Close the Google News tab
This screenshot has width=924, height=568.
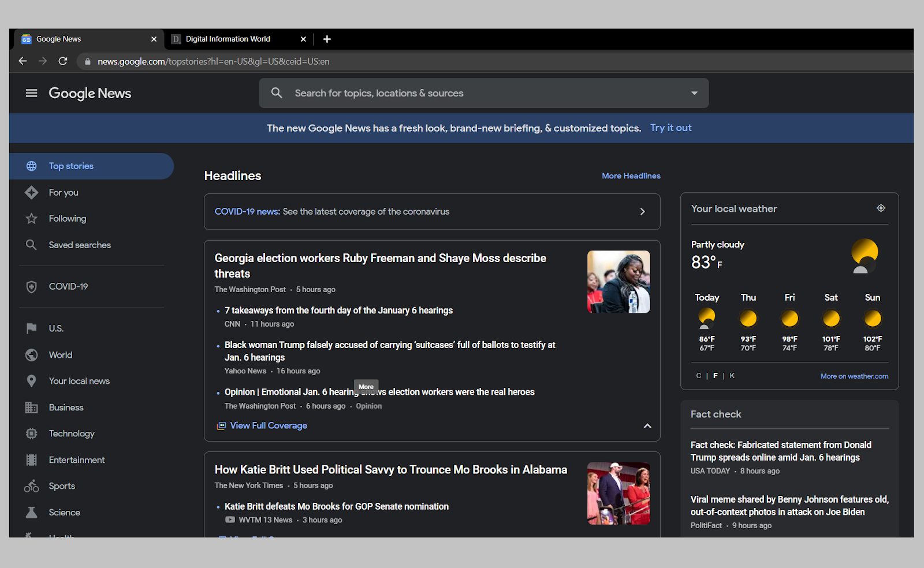154,39
